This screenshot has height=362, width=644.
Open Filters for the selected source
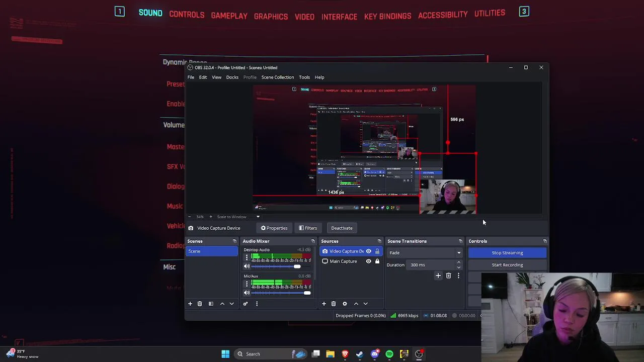point(308,228)
